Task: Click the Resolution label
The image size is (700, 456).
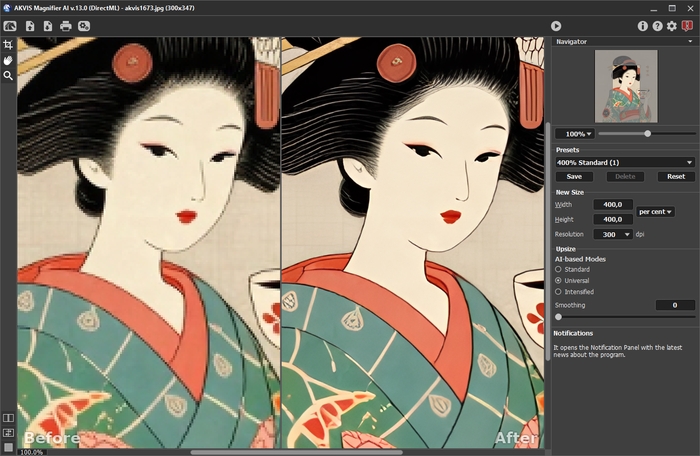Action: (x=569, y=234)
